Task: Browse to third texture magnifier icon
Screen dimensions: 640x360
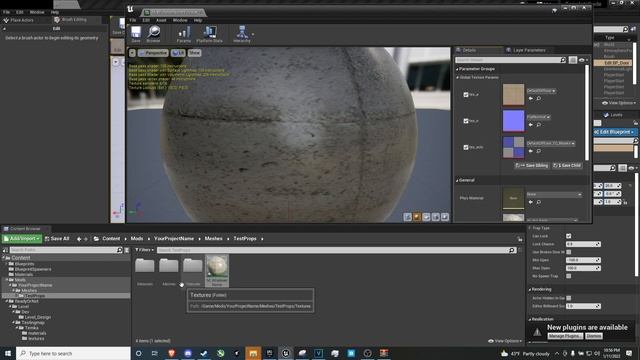Action: pyautogui.click(x=539, y=151)
